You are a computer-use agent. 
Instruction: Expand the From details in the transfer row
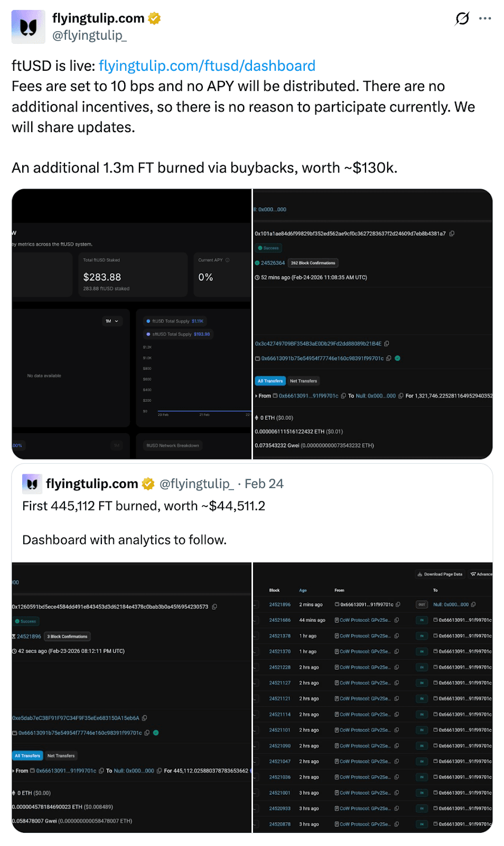tap(256, 396)
